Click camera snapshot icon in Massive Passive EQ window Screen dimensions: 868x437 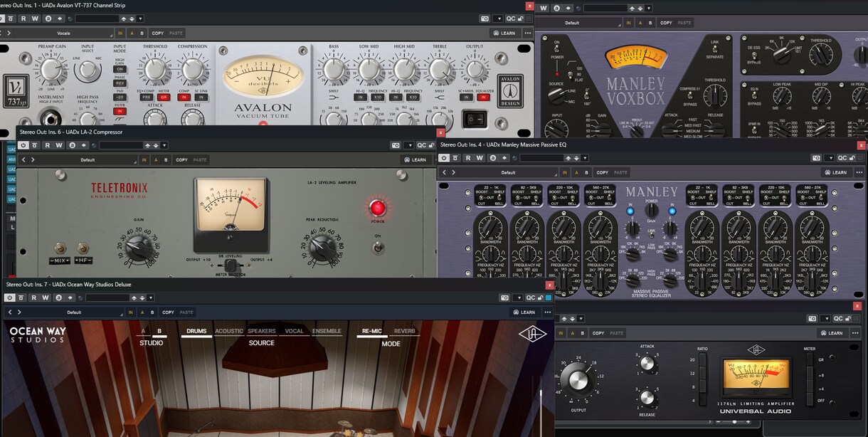click(x=817, y=158)
